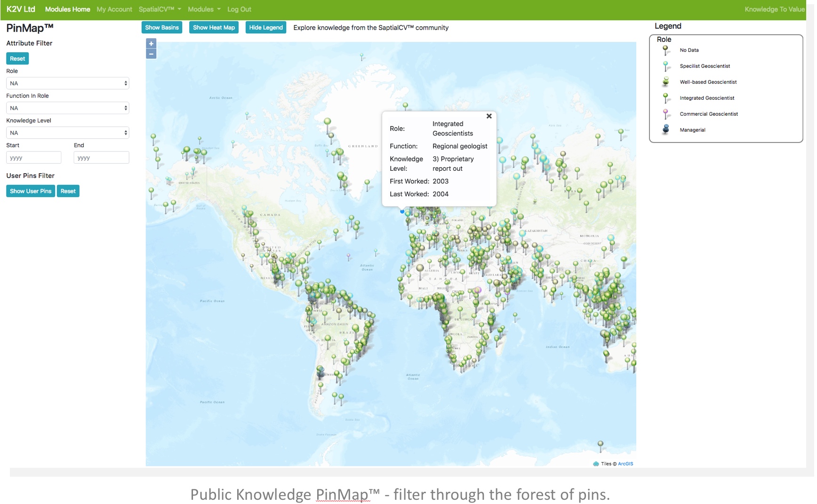Click 'Regional geologist' function value in popup
The image size is (817, 504).
460,146
